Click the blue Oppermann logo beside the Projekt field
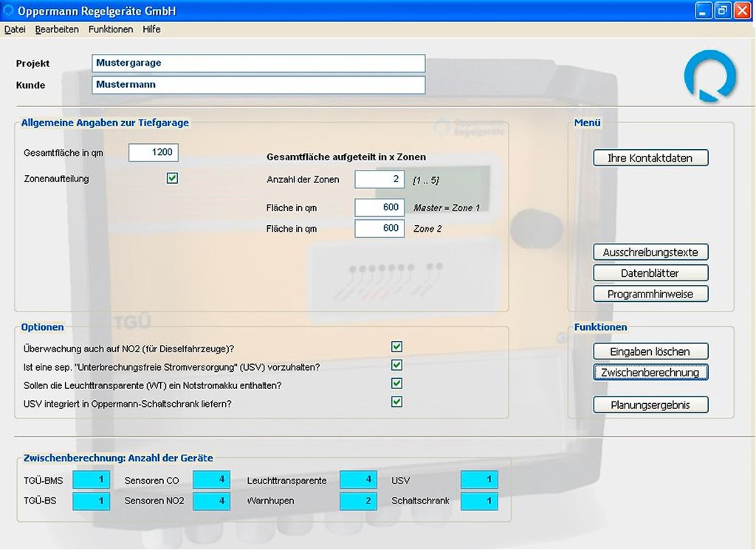Screen dimensions: 756x550 tap(710, 76)
